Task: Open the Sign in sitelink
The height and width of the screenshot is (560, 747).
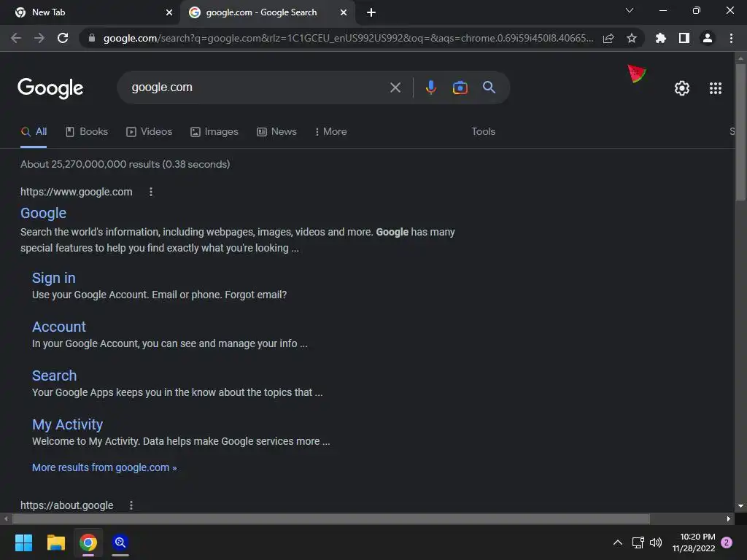Action: pos(54,278)
